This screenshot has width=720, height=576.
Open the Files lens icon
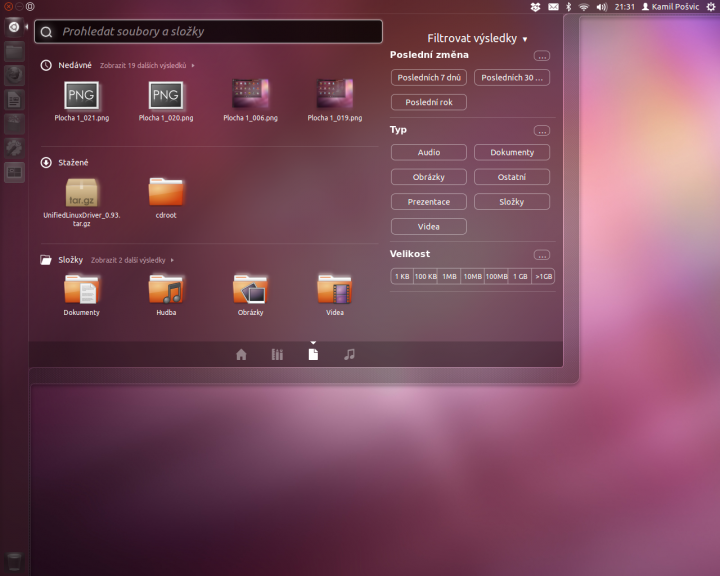point(313,354)
